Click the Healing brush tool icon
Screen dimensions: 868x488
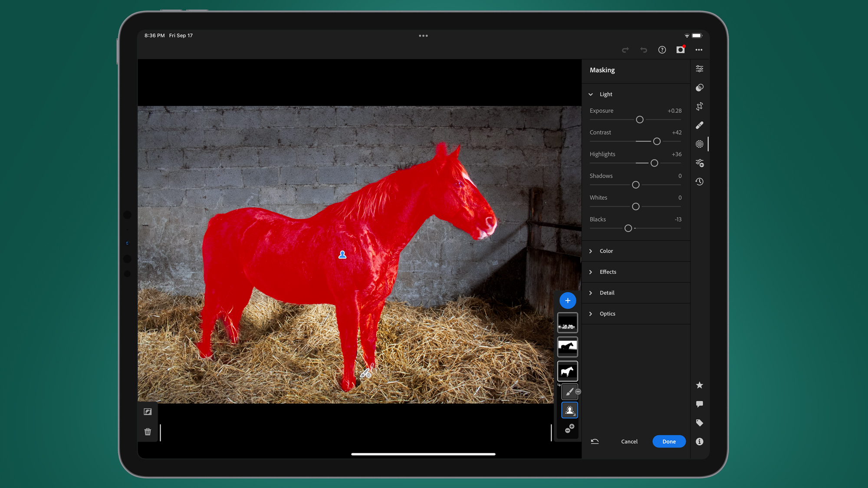(699, 125)
